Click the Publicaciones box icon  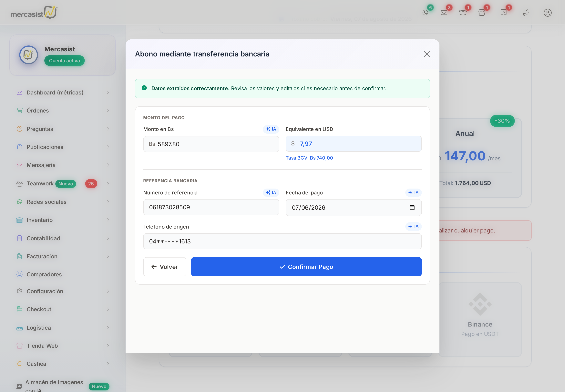(19, 147)
